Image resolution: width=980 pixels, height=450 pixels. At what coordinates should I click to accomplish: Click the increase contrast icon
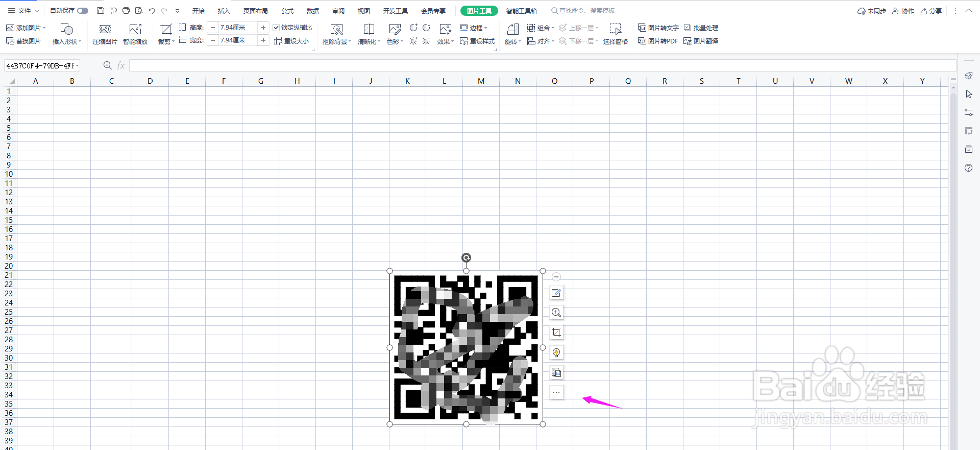pos(413,28)
